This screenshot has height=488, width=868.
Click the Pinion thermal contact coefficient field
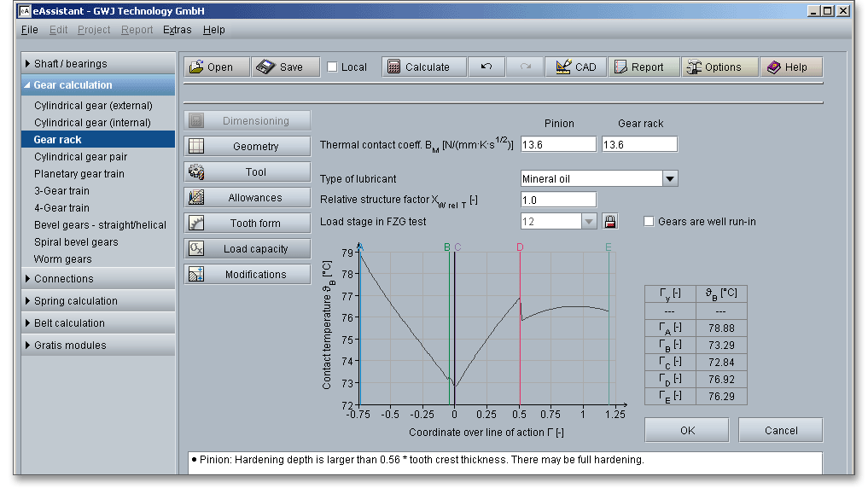tap(558, 145)
